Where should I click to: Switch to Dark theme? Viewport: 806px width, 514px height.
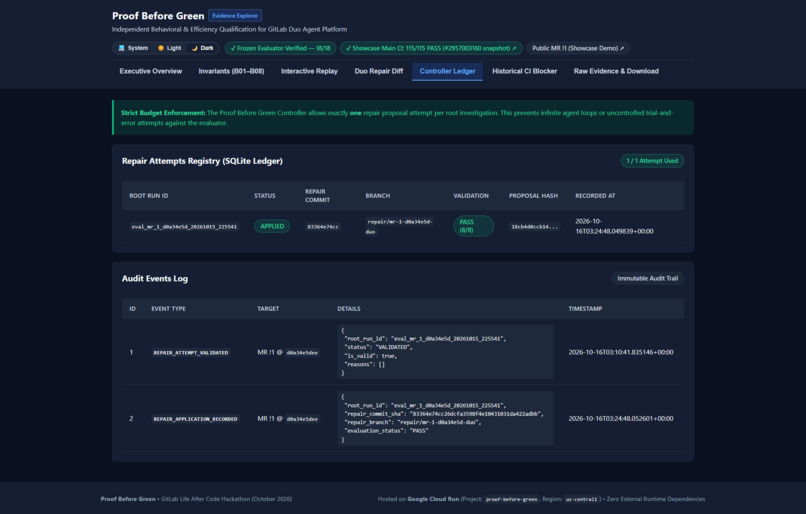pos(203,48)
